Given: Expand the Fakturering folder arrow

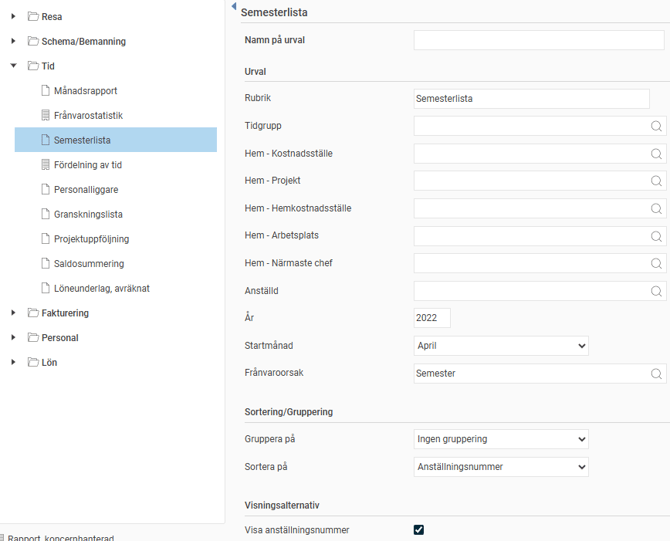Looking at the screenshot, I should [x=14, y=313].
